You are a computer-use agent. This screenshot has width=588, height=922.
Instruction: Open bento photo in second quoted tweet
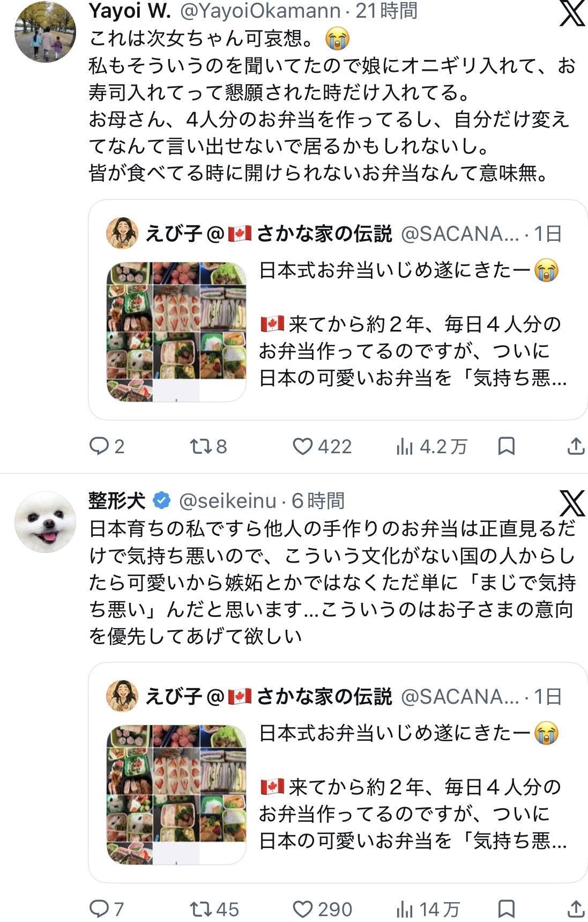click(176, 794)
